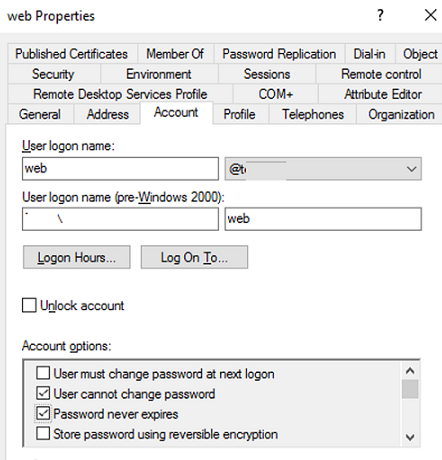
Task: Click the Logon Hours button
Action: (77, 257)
